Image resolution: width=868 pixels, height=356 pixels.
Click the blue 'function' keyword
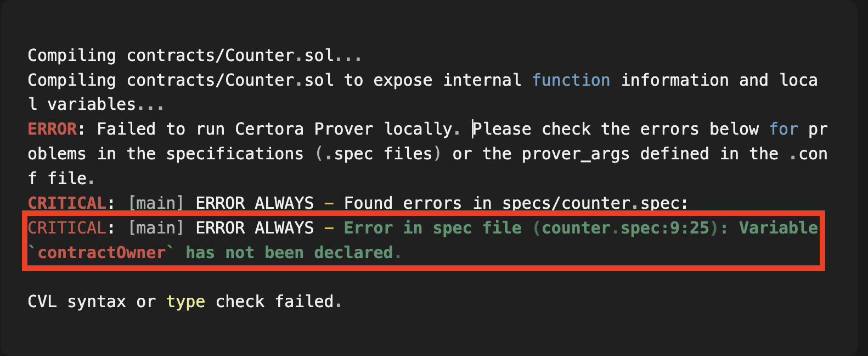pos(571,80)
